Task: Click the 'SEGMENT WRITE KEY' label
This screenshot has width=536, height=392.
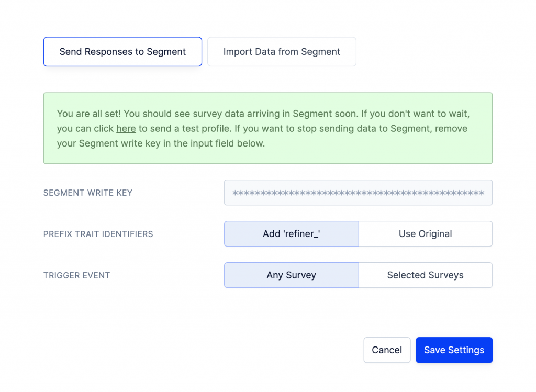Action: click(88, 193)
